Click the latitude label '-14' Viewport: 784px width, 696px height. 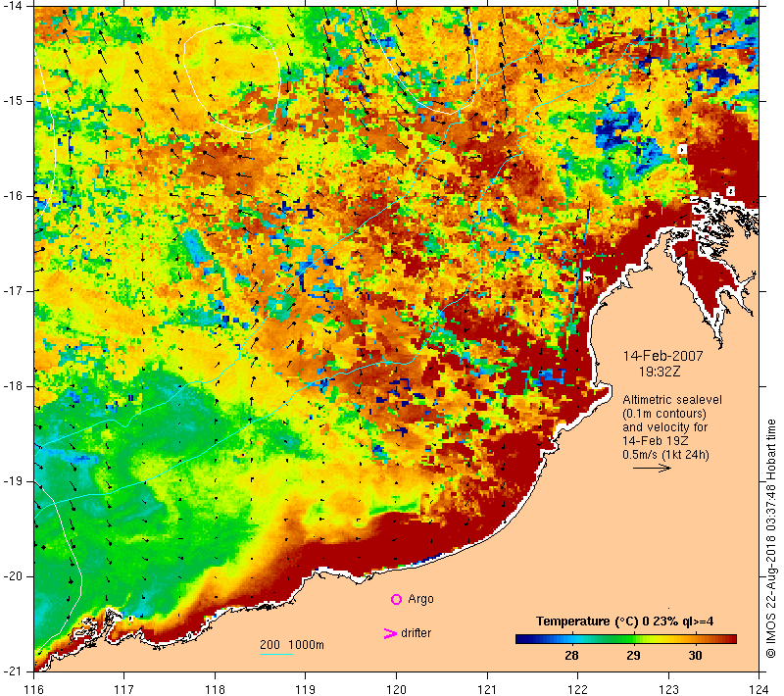pos(12,6)
